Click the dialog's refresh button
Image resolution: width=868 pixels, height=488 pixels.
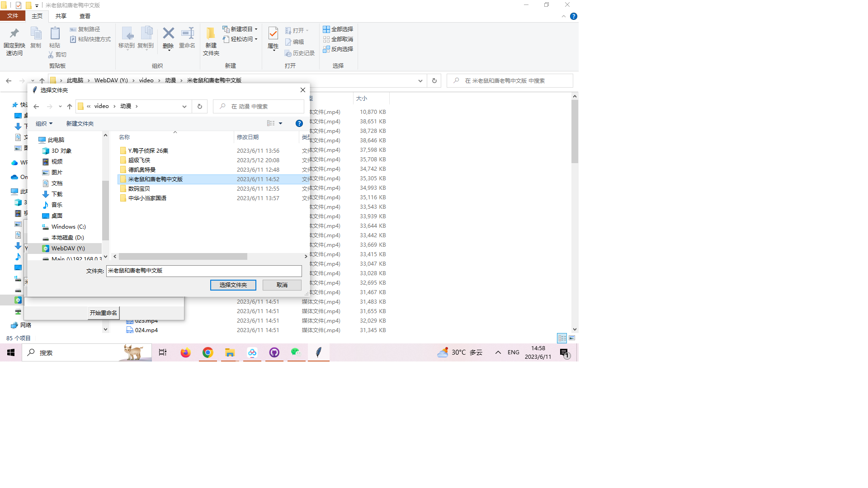coord(199,107)
